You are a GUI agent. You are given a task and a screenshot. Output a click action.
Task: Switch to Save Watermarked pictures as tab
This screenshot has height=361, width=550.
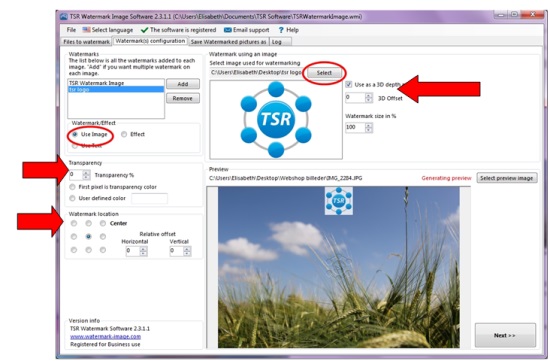[x=228, y=42]
